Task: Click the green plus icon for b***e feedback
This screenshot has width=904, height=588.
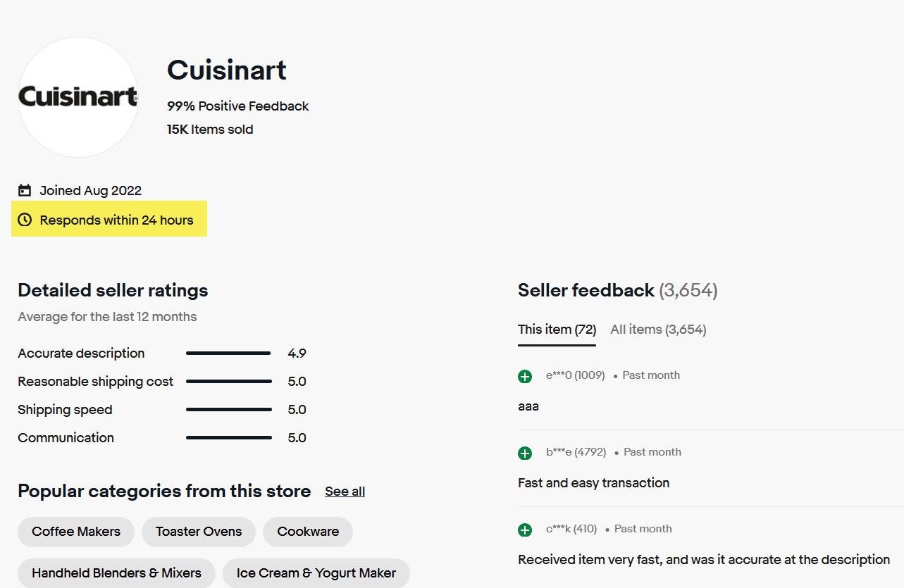Action: pos(525,453)
